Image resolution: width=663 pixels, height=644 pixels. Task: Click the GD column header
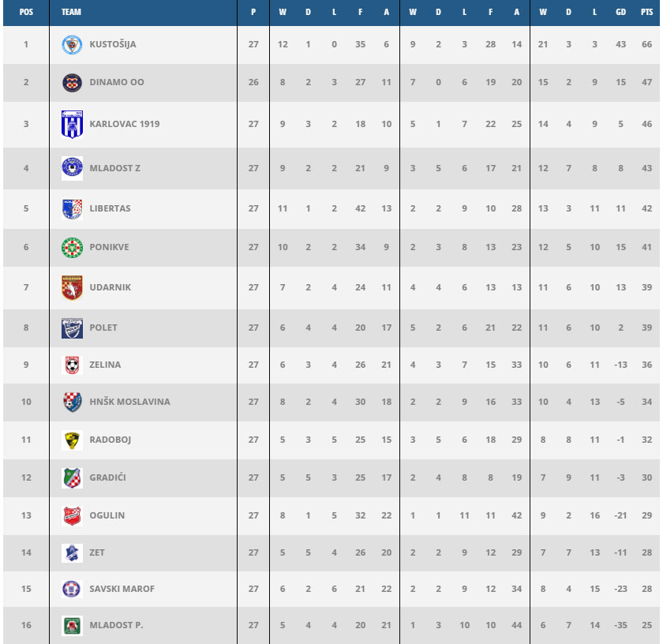click(x=622, y=13)
